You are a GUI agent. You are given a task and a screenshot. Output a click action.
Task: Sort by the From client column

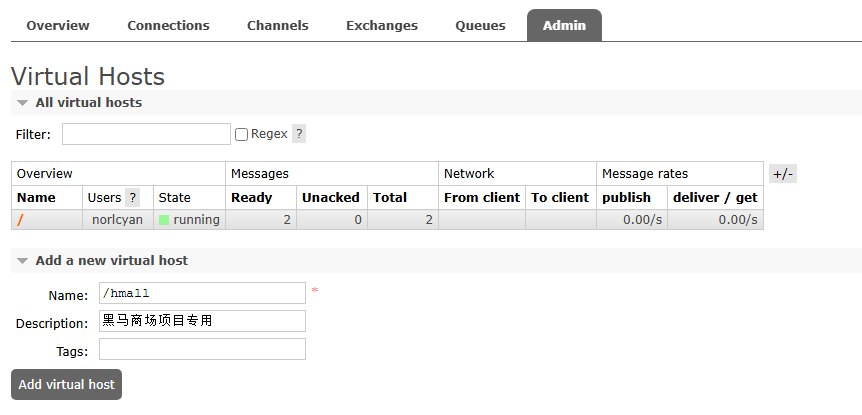[482, 197]
